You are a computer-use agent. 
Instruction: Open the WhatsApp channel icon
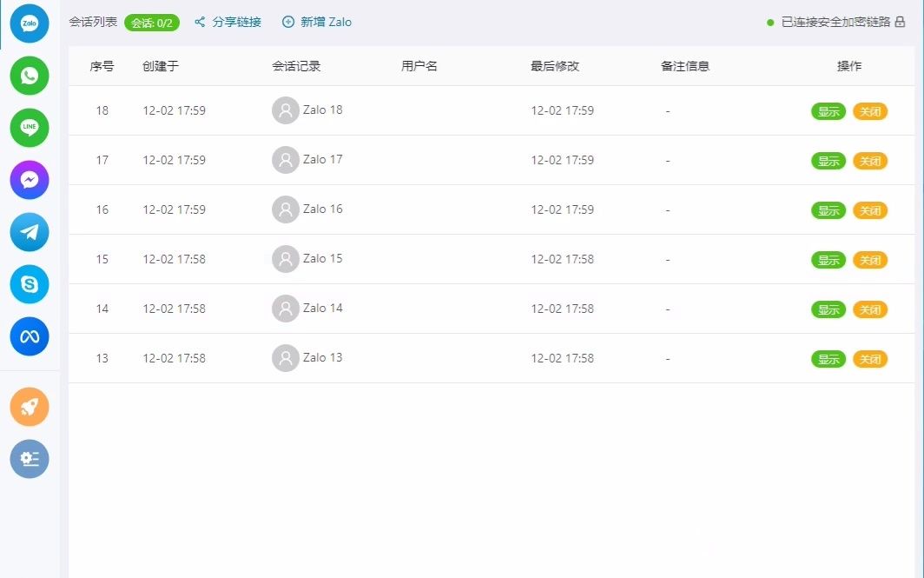click(x=29, y=76)
